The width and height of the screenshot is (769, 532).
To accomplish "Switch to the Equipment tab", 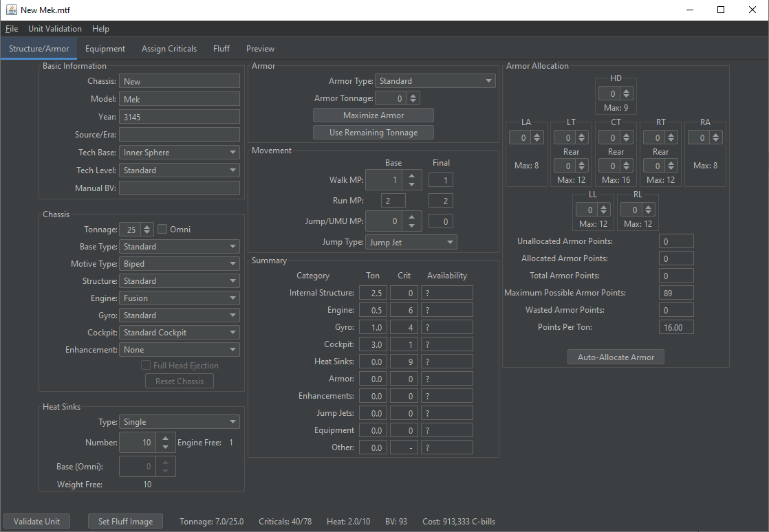I will click(105, 49).
